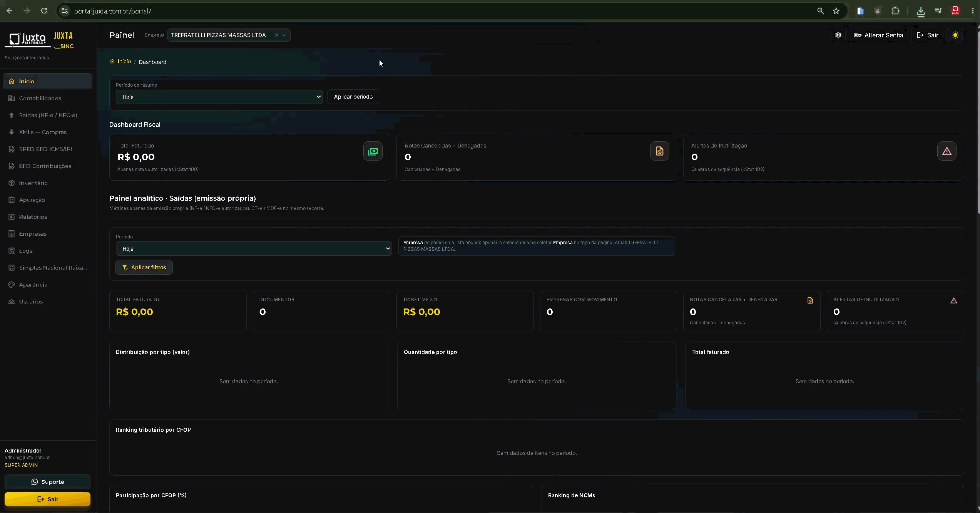Image resolution: width=980 pixels, height=513 pixels.
Task: Open the settings gear icon in header
Action: (838, 35)
